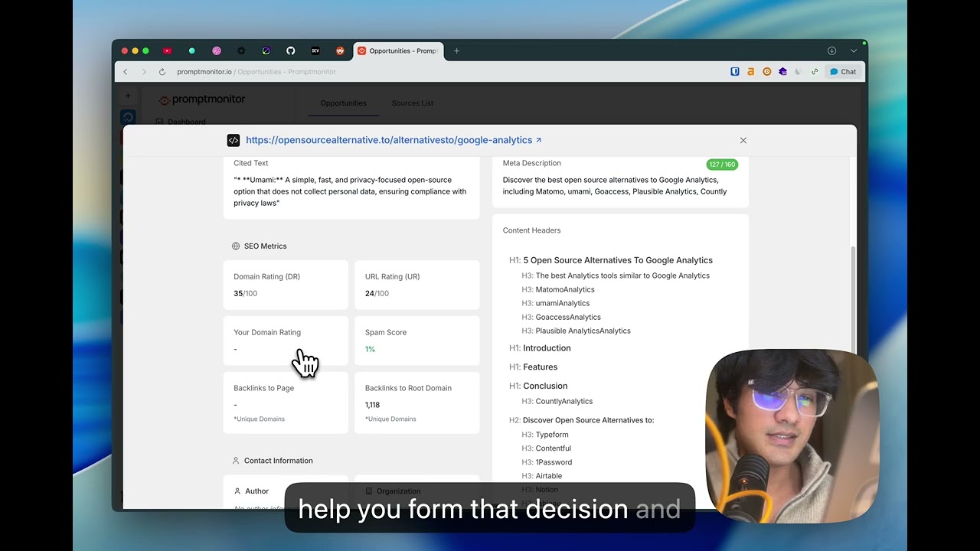Click the Cited Text label
980x551 pixels.
(251, 163)
